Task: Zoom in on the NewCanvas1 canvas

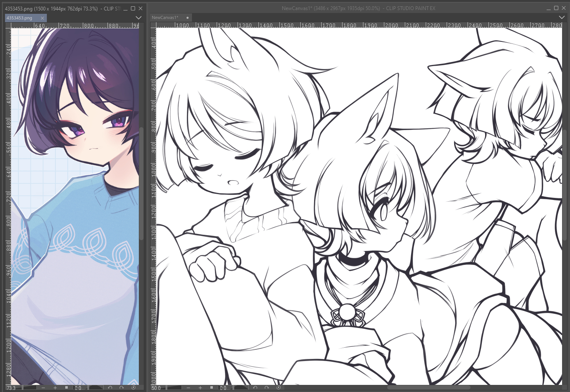Action: pos(200,388)
